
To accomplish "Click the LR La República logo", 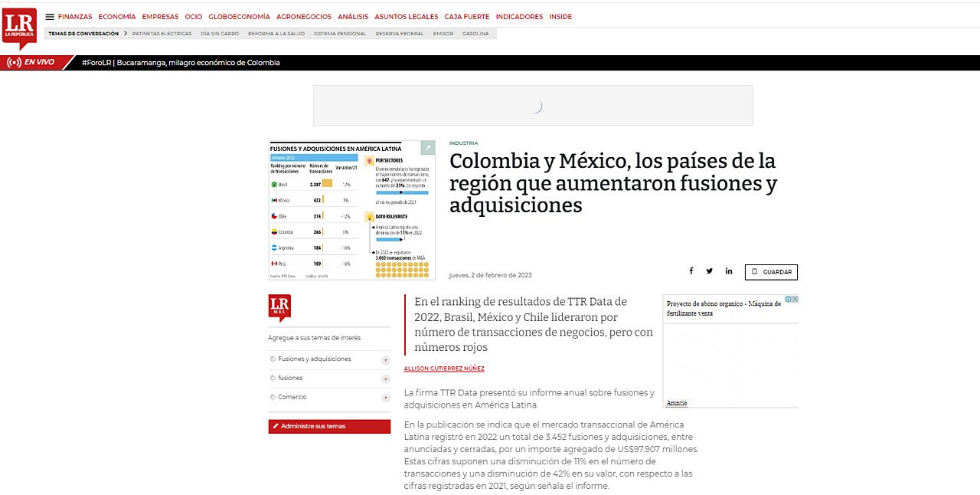I will click(18, 28).
